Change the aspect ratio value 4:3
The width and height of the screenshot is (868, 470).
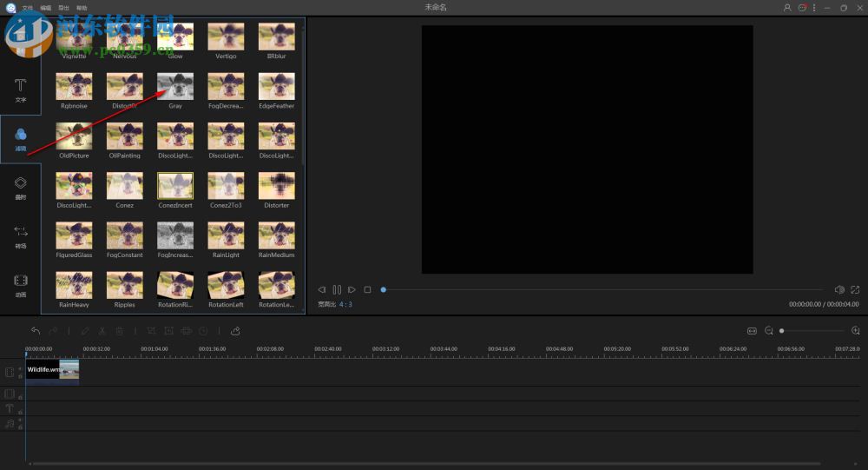click(345, 305)
